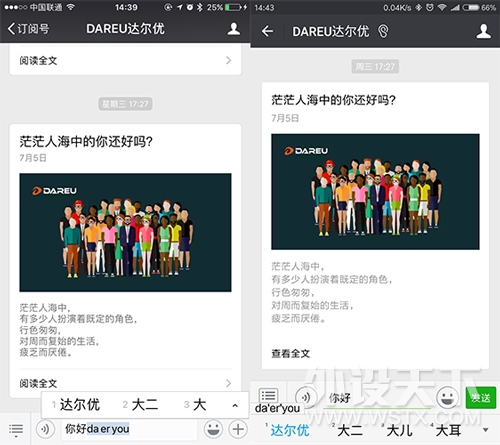Open the menu list icon at bottom left
Image resolution: width=500 pixels, height=445 pixels.
click(16, 430)
